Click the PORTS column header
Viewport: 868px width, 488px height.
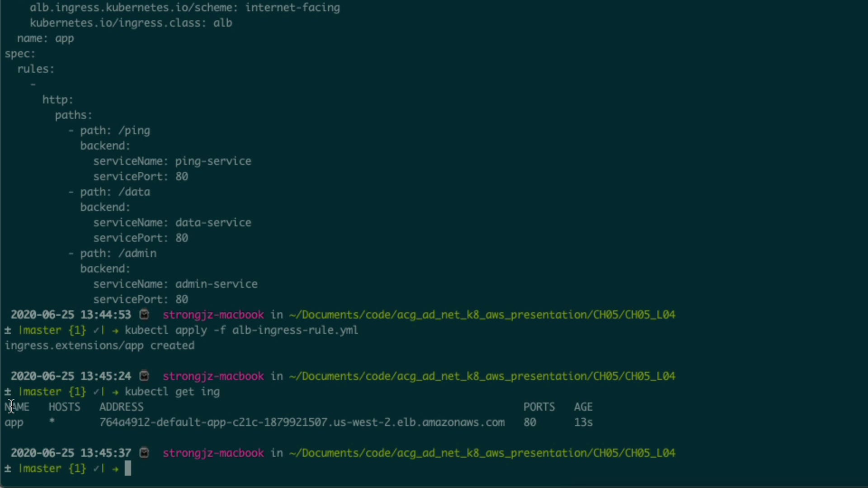pos(539,407)
